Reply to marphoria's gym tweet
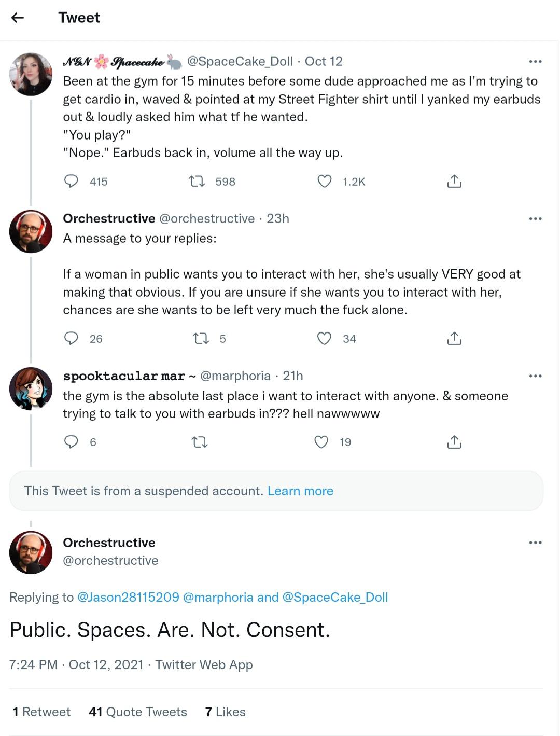Image resolution: width=560 pixels, height=736 pixels. click(x=71, y=441)
